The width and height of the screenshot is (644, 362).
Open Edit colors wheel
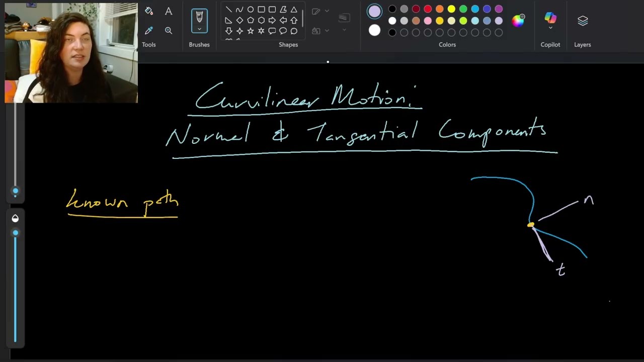[518, 21]
